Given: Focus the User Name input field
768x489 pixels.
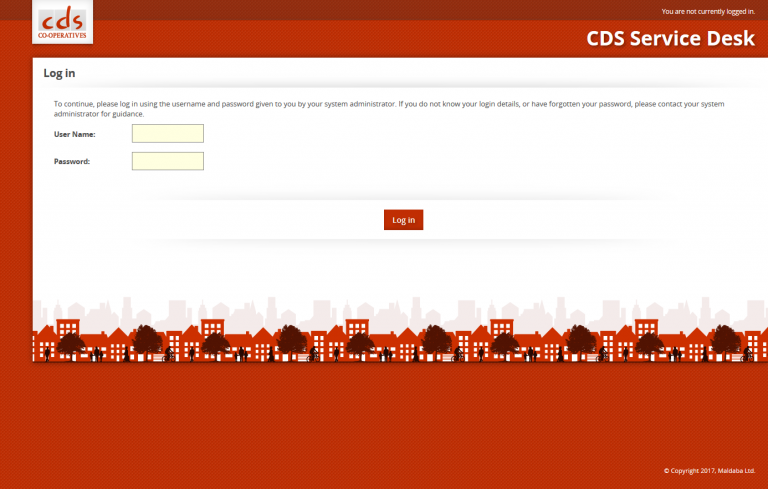Looking at the screenshot, I should tap(167, 133).
